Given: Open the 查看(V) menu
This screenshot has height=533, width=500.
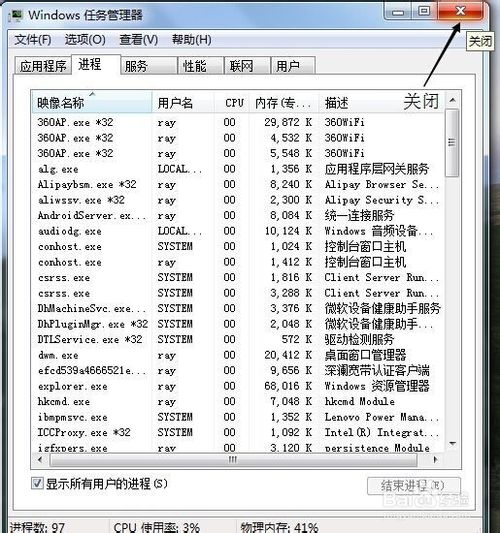Looking at the screenshot, I should pos(138,40).
